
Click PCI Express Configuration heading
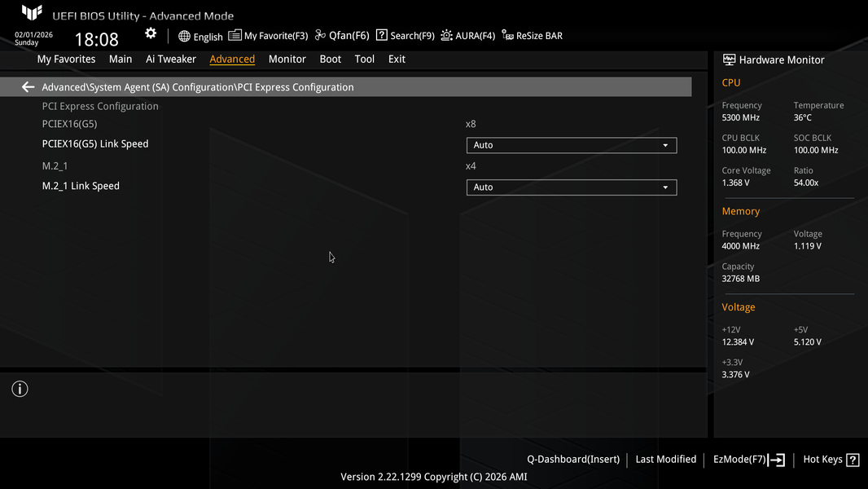click(x=100, y=106)
